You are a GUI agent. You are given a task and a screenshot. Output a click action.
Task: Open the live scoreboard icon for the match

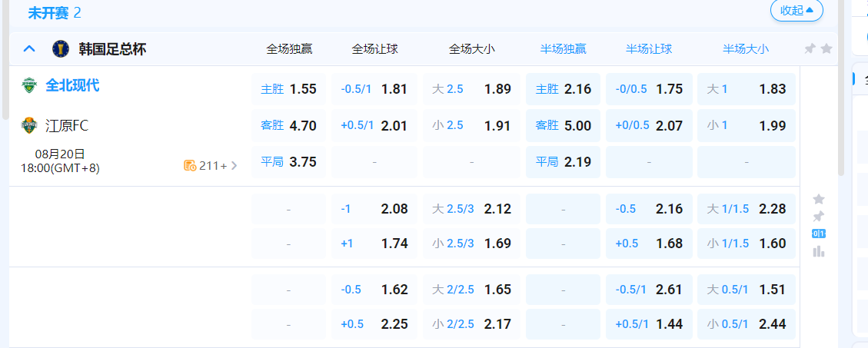tap(819, 234)
